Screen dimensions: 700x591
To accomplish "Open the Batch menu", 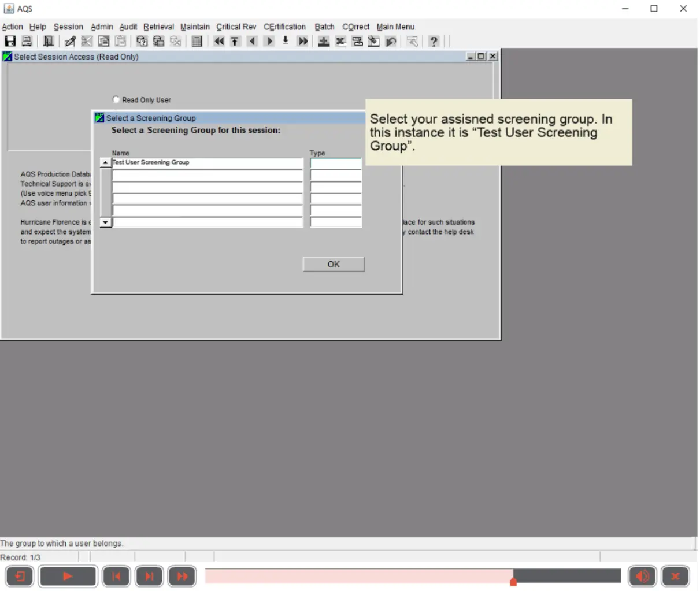I will click(324, 27).
